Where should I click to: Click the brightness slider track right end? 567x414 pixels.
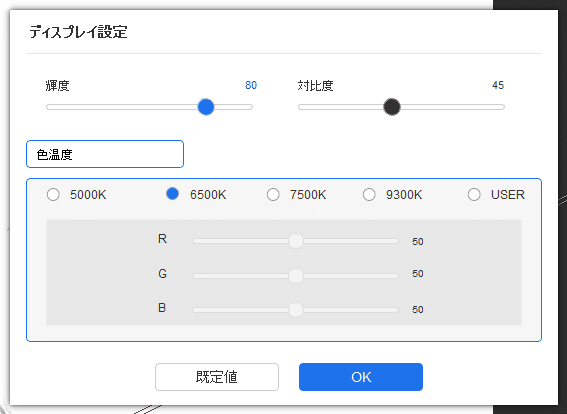[x=249, y=107]
